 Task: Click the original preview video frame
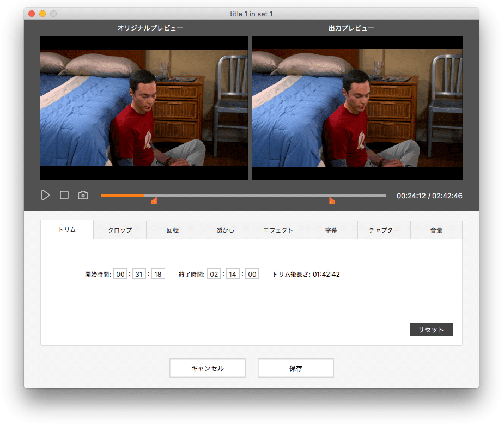(144, 108)
